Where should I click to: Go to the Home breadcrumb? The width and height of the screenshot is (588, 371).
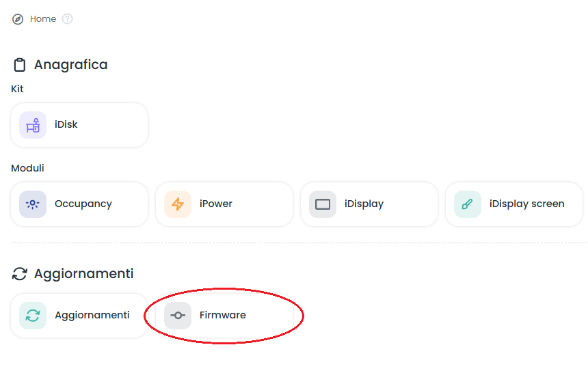click(43, 19)
